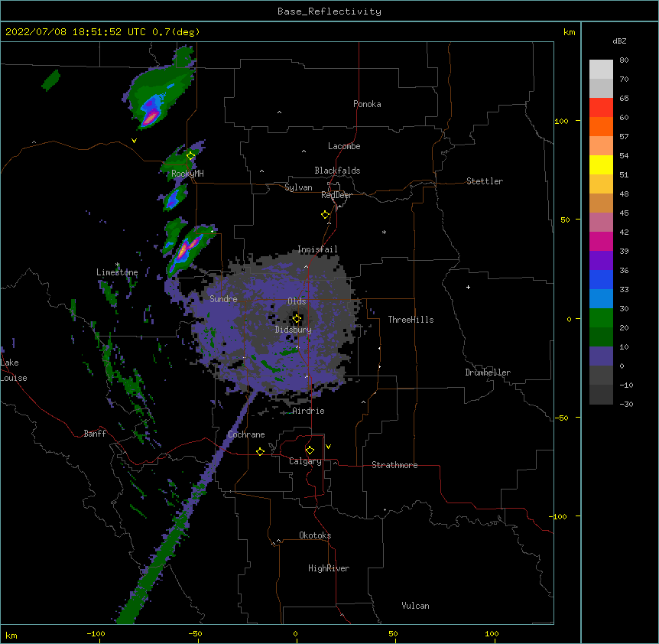Viewport: 659px width, 644px height.
Task: Select the magenta swatch below 42 on the legend
Action: [x=601, y=241]
